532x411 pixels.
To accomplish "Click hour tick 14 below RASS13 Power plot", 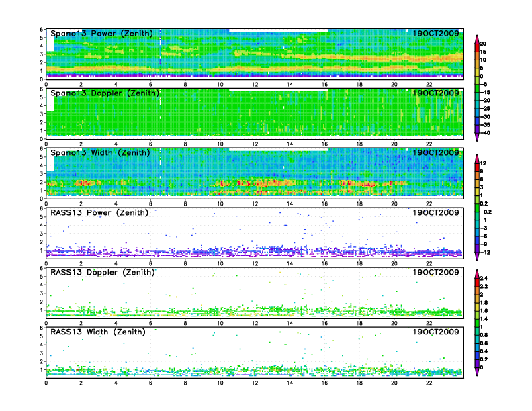I will coord(290,263).
